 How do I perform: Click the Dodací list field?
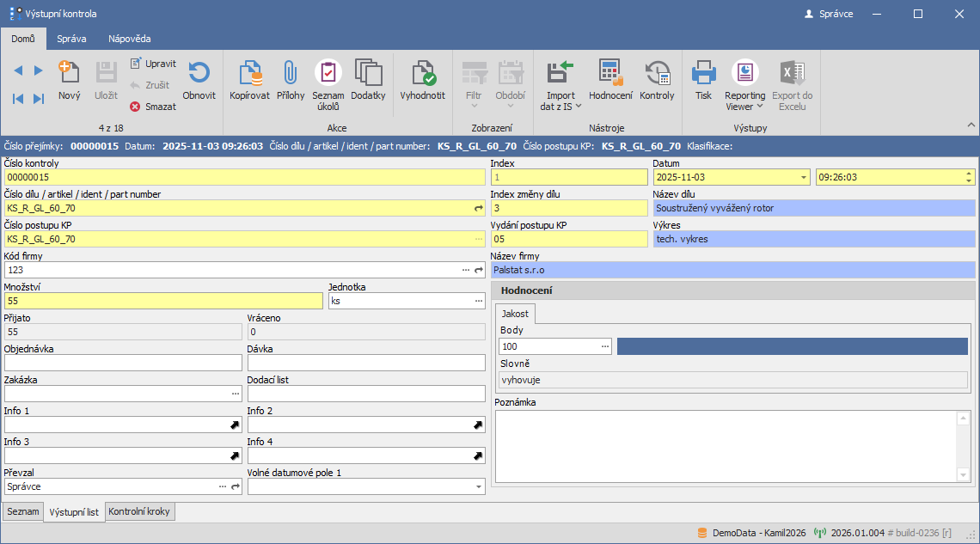pos(366,394)
